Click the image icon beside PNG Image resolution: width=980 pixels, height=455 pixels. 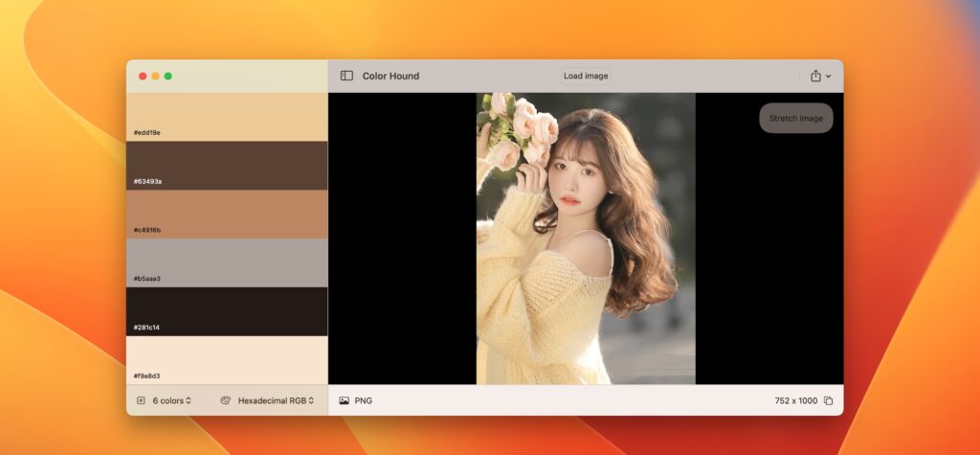(x=344, y=400)
